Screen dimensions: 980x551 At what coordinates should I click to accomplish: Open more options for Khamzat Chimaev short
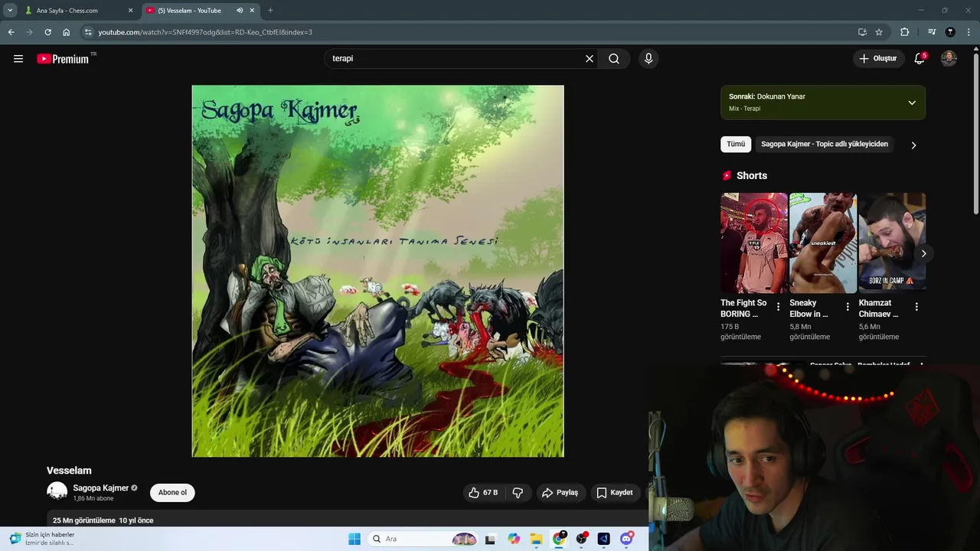(x=916, y=307)
